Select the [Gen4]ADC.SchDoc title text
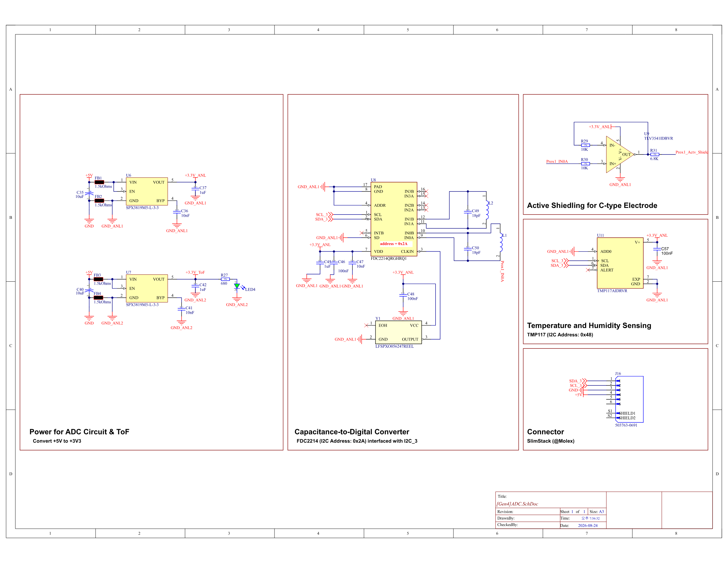 [x=517, y=504]
